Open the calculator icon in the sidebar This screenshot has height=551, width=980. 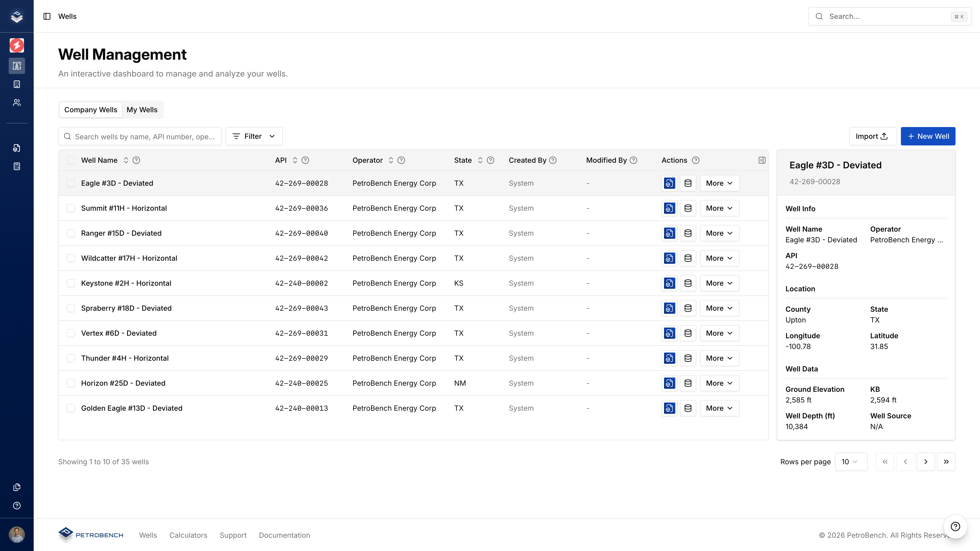point(17,166)
